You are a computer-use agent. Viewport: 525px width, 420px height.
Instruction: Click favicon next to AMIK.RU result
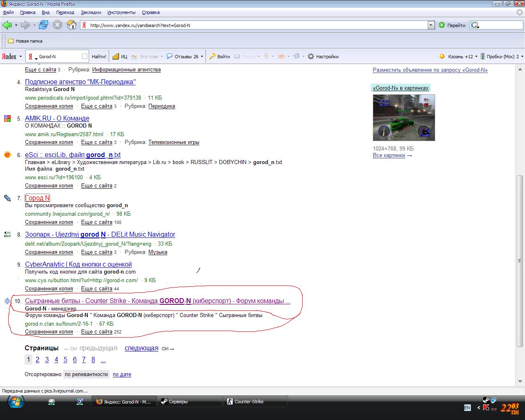[x=7, y=119]
